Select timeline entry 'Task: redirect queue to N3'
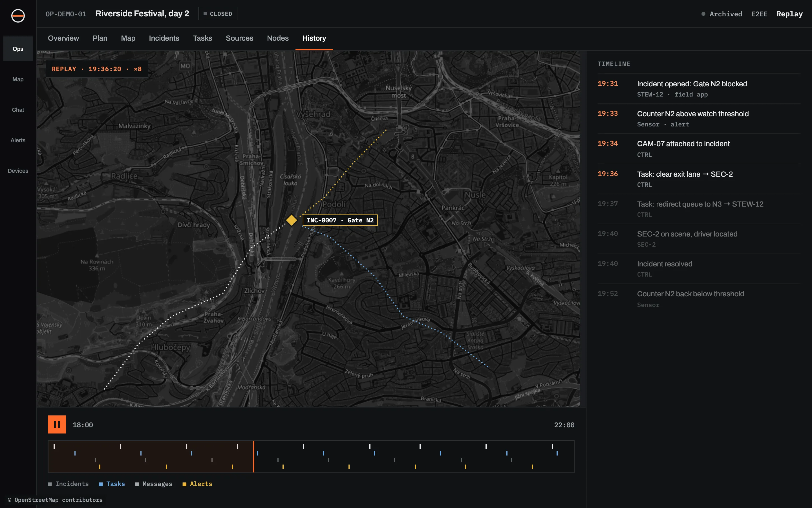Screen dimensions: 812x508 [x=699, y=209]
